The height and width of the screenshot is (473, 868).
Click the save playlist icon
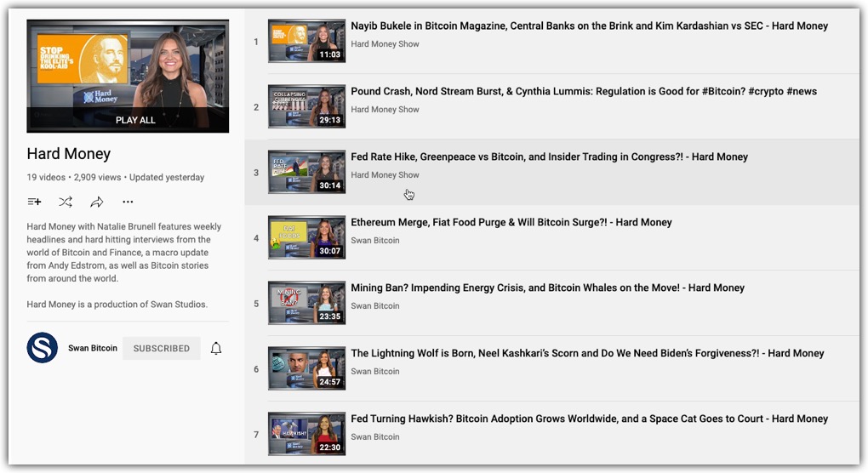(34, 202)
